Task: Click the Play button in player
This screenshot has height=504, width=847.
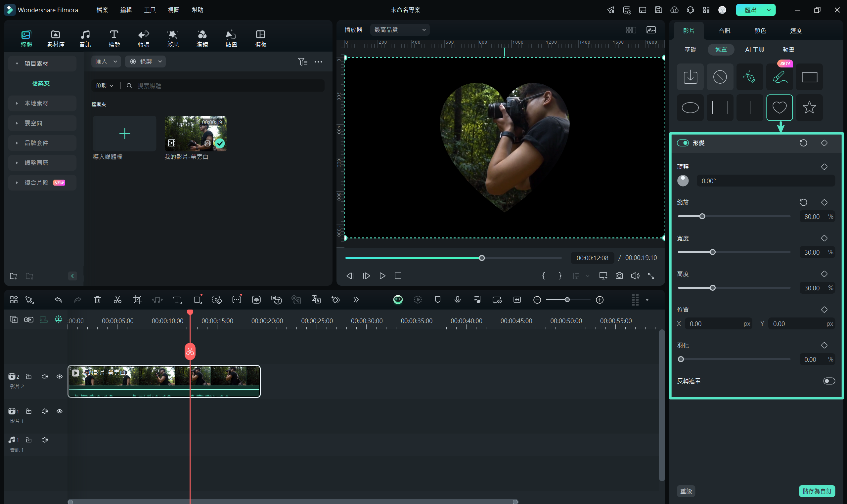Action: point(382,276)
